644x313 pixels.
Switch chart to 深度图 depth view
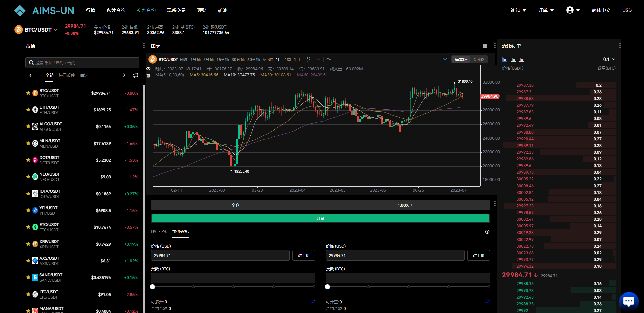478,59
